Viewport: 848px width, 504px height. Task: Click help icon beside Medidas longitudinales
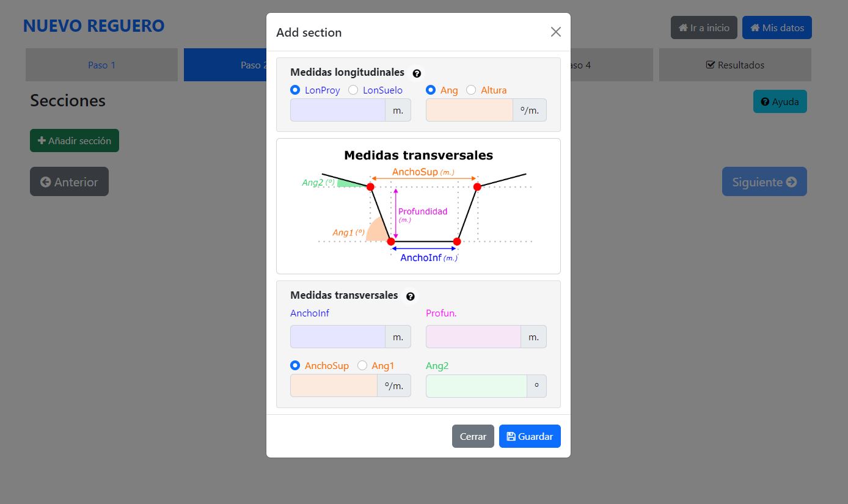coord(417,73)
